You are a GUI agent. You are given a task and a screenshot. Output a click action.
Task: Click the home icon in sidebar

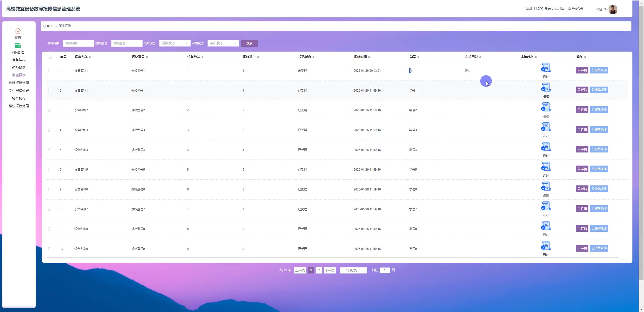tap(18, 31)
